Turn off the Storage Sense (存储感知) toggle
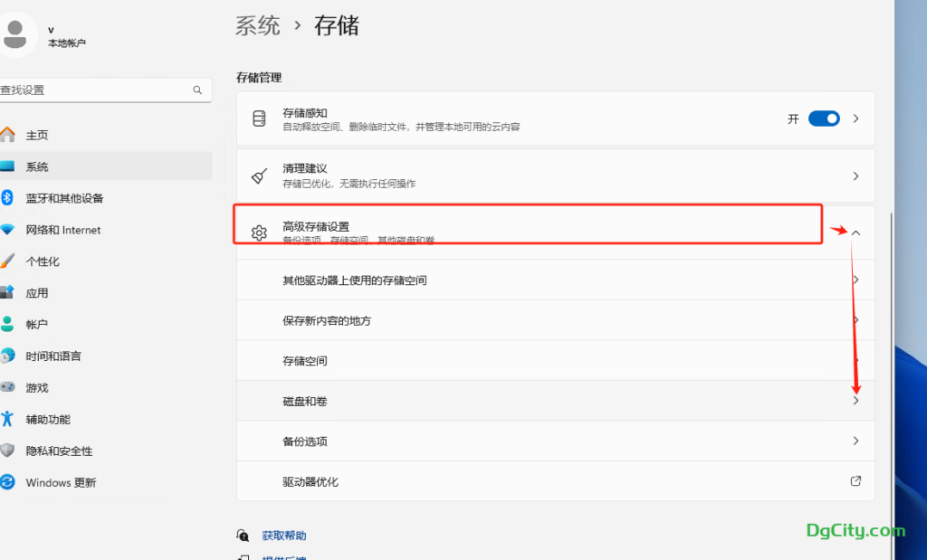The width and height of the screenshot is (927, 560). [824, 119]
